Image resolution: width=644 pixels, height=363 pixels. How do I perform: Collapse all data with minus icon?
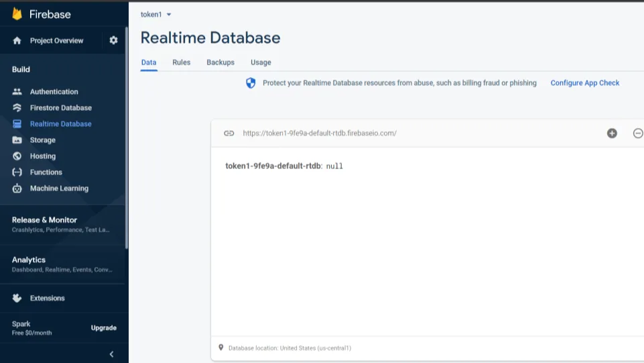[x=638, y=134]
